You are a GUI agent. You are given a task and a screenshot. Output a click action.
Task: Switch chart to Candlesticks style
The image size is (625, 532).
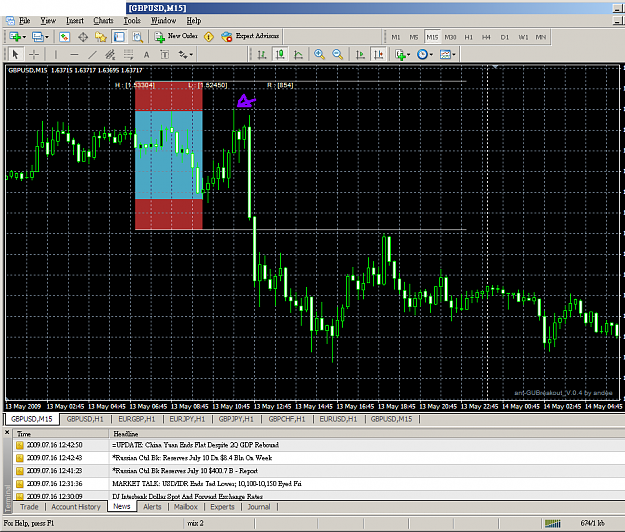click(x=280, y=54)
